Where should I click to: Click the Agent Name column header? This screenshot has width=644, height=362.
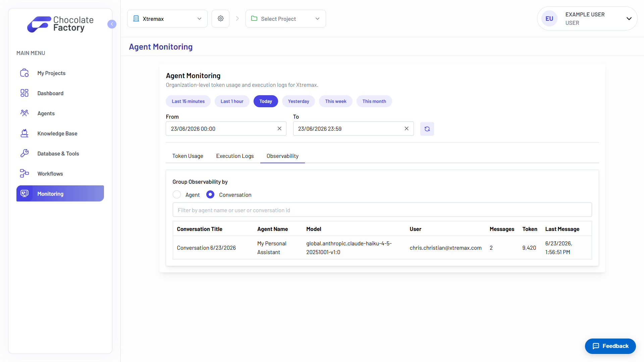pos(273,229)
